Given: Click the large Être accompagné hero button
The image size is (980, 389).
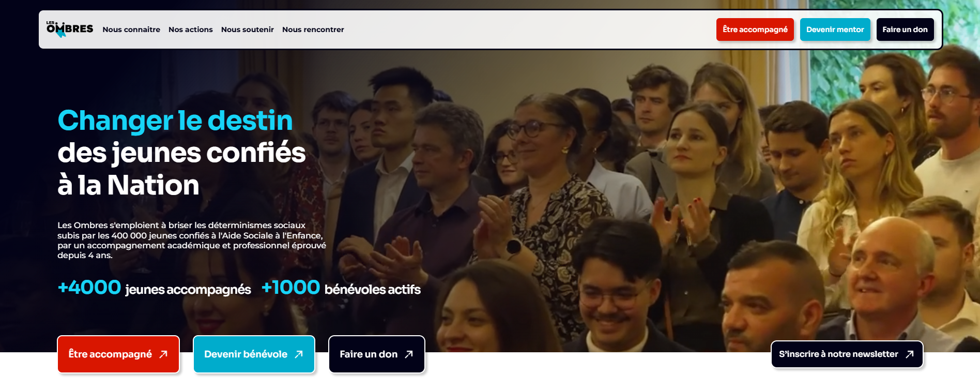Looking at the screenshot, I should (118, 354).
